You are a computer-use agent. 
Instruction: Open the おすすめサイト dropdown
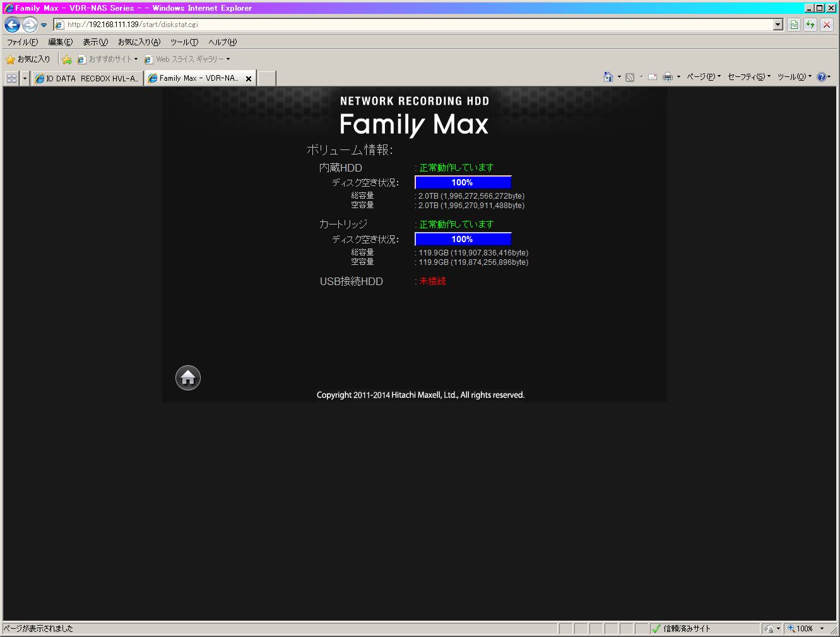107,59
